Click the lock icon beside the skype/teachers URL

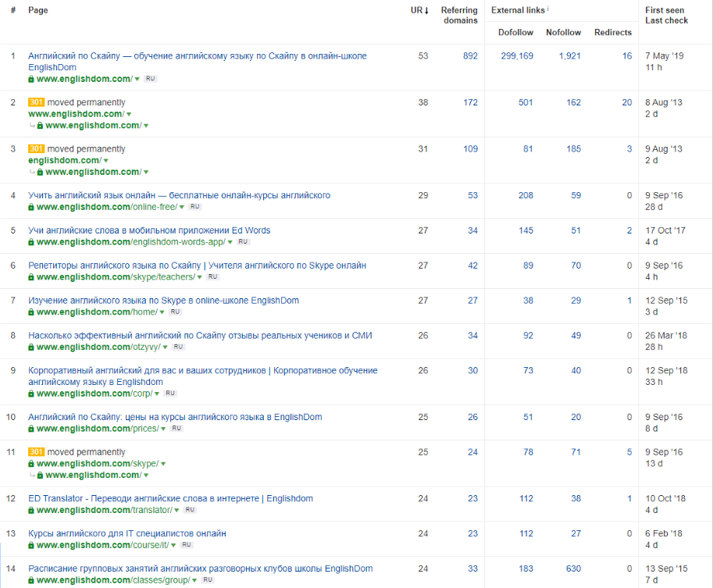pyautogui.click(x=31, y=277)
